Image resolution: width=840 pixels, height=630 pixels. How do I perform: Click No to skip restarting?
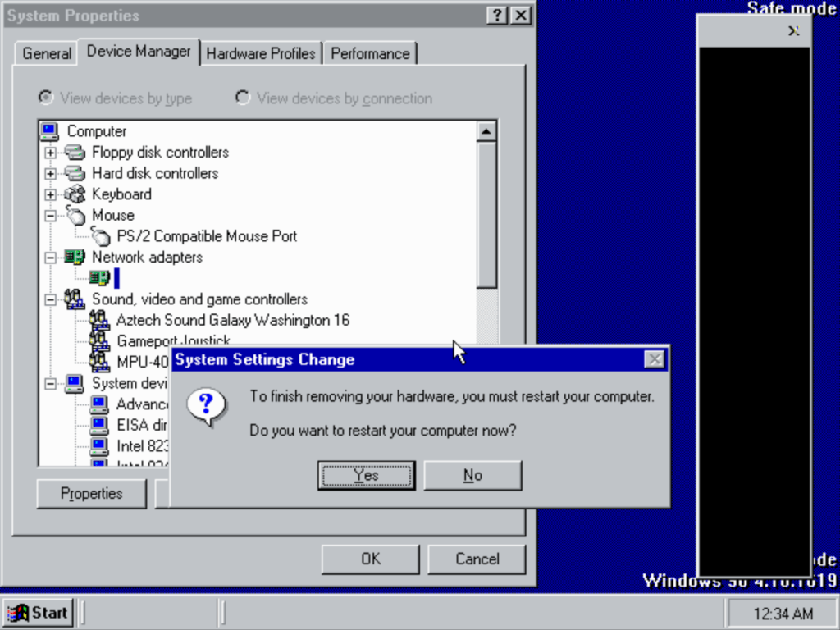coord(472,475)
